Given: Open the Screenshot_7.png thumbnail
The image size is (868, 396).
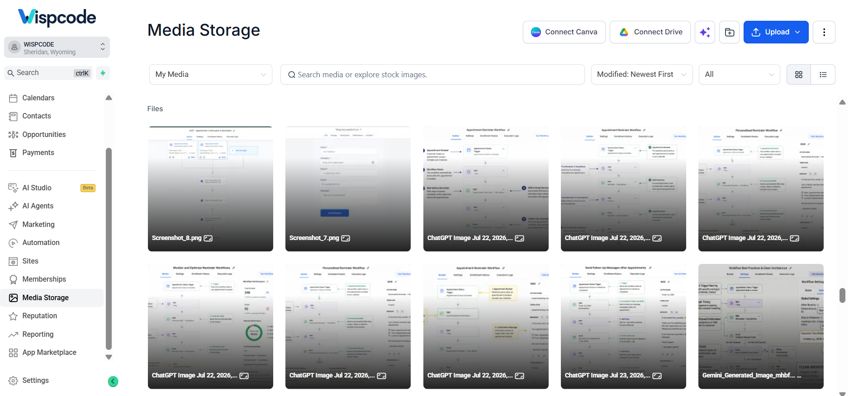Looking at the screenshot, I should pyautogui.click(x=348, y=189).
